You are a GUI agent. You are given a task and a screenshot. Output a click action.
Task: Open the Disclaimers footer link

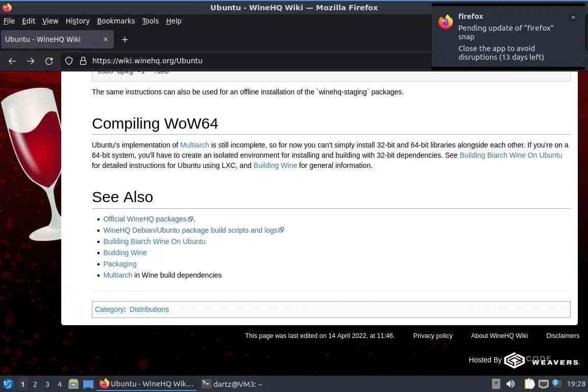(563, 336)
